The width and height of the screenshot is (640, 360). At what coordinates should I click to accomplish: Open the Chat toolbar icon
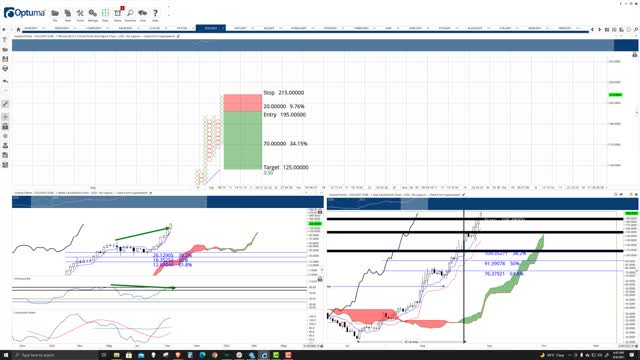(142, 14)
